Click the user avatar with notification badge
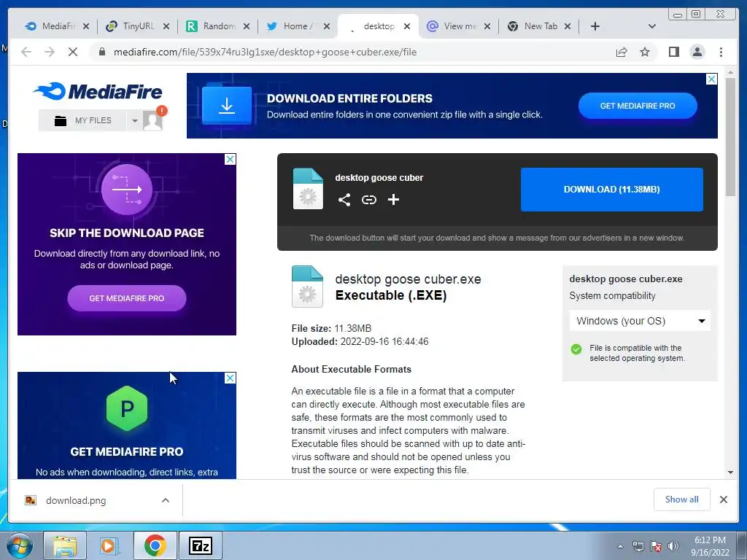Screen dimensions: 747x560 coord(153,120)
